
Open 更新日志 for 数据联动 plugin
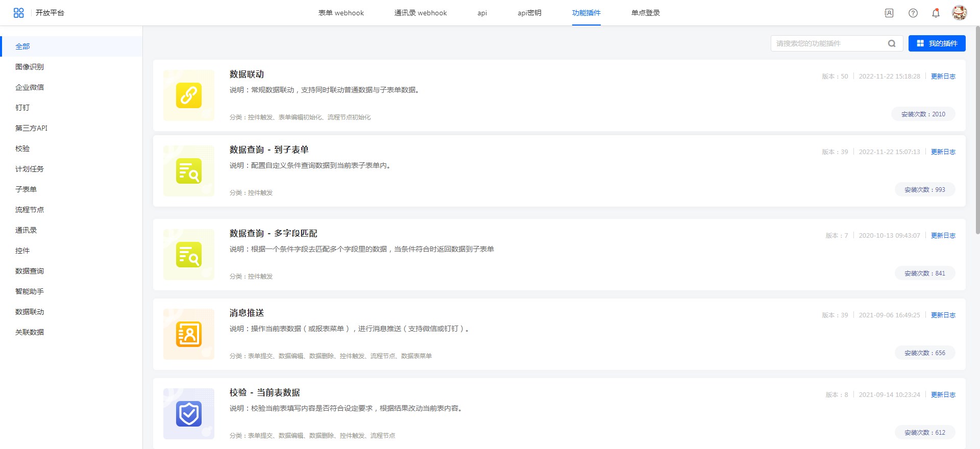click(x=943, y=77)
